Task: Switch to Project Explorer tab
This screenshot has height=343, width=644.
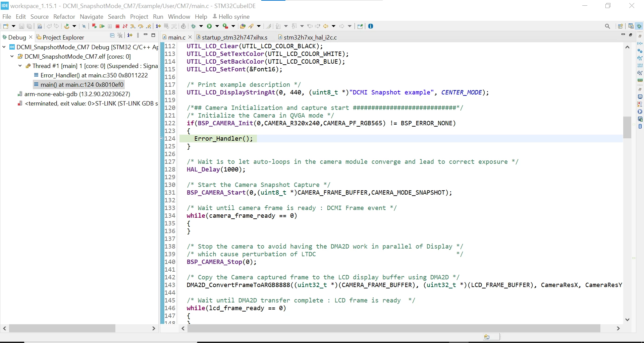Action: (x=60, y=37)
